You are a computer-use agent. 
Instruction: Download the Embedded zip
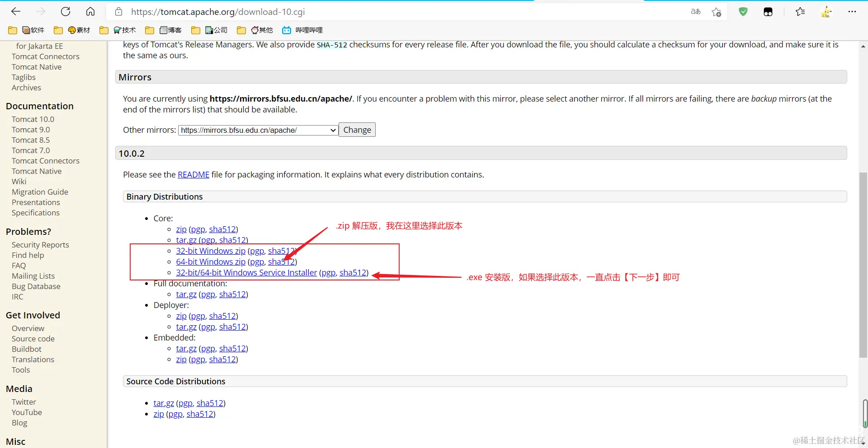pyautogui.click(x=181, y=359)
